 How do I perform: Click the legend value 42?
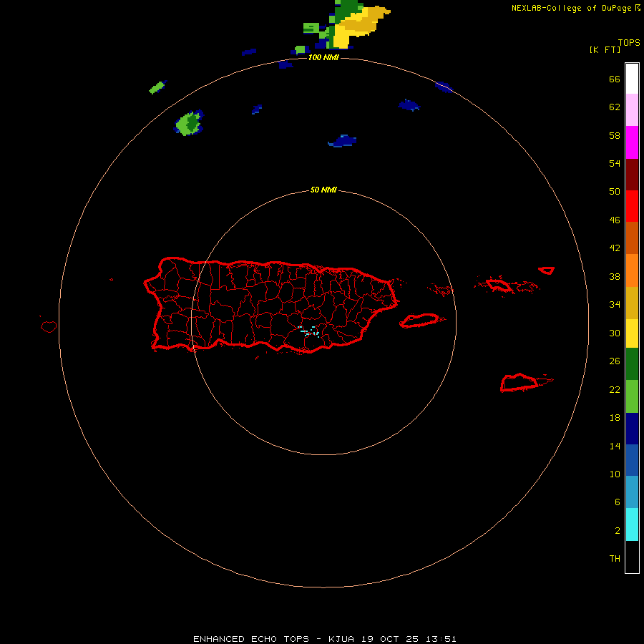[615, 248]
